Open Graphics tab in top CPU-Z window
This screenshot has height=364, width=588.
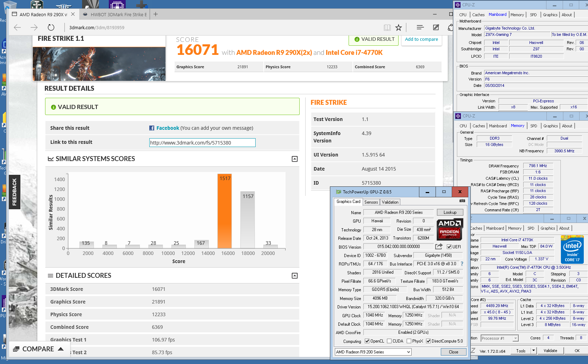point(550,15)
